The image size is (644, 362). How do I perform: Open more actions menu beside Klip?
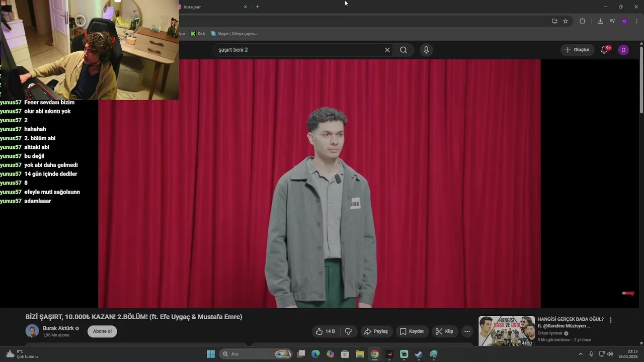467,331
